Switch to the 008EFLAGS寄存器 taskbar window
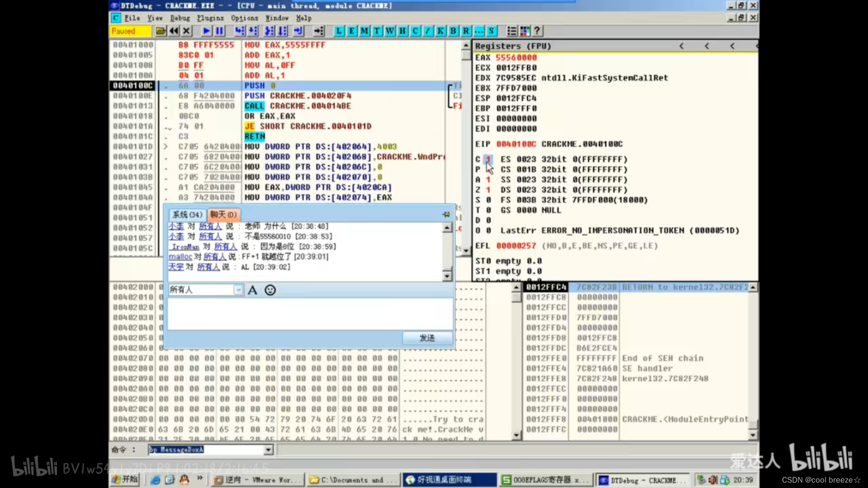This screenshot has width=868, height=488. [546, 480]
